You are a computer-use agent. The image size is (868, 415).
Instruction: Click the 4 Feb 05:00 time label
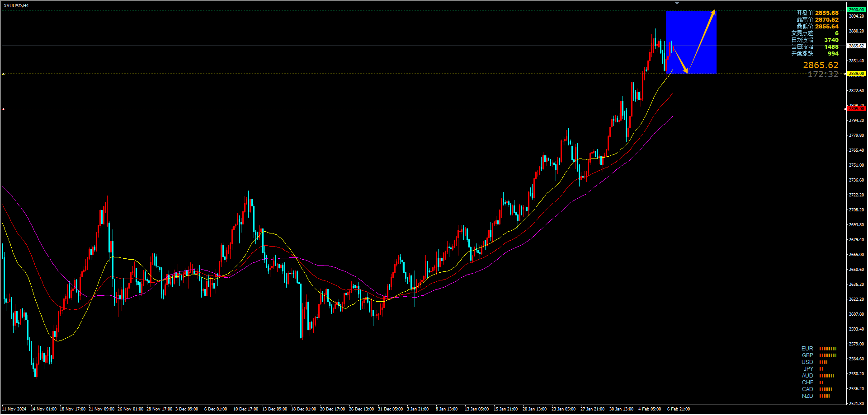650,409
